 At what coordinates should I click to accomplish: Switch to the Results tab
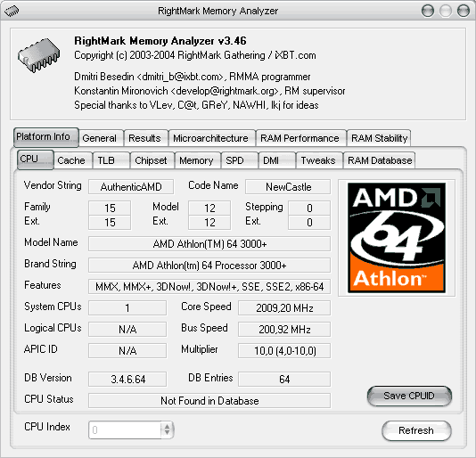pos(144,138)
